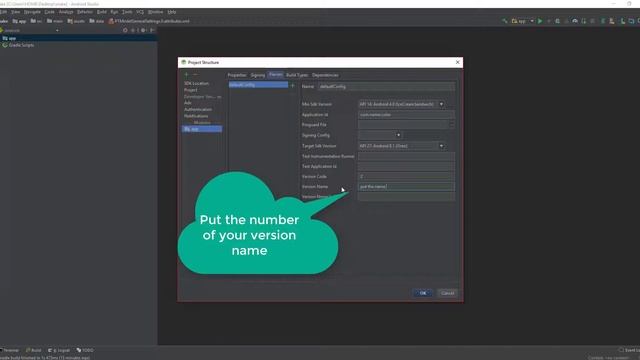
Task: Click the attributes.xml file breadcrumb
Action: (x=149, y=21)
